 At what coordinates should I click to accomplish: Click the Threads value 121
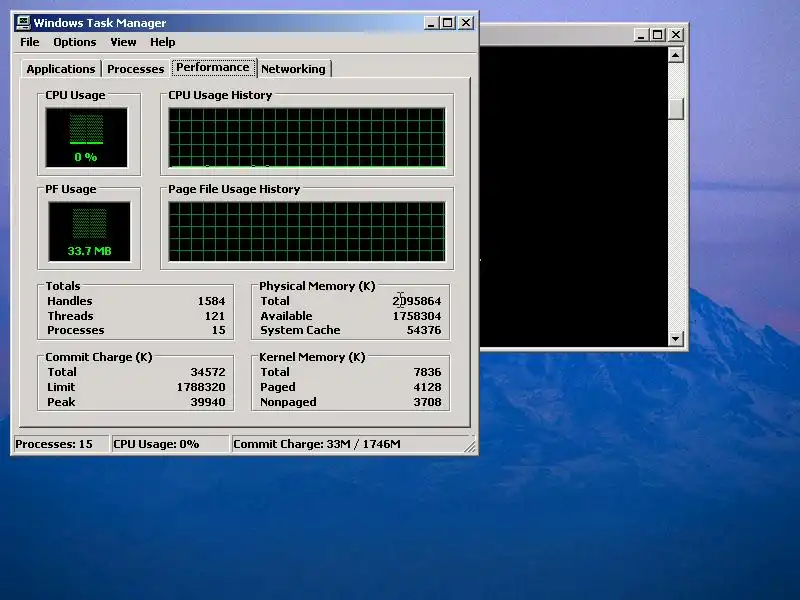[x=215, y=316]
